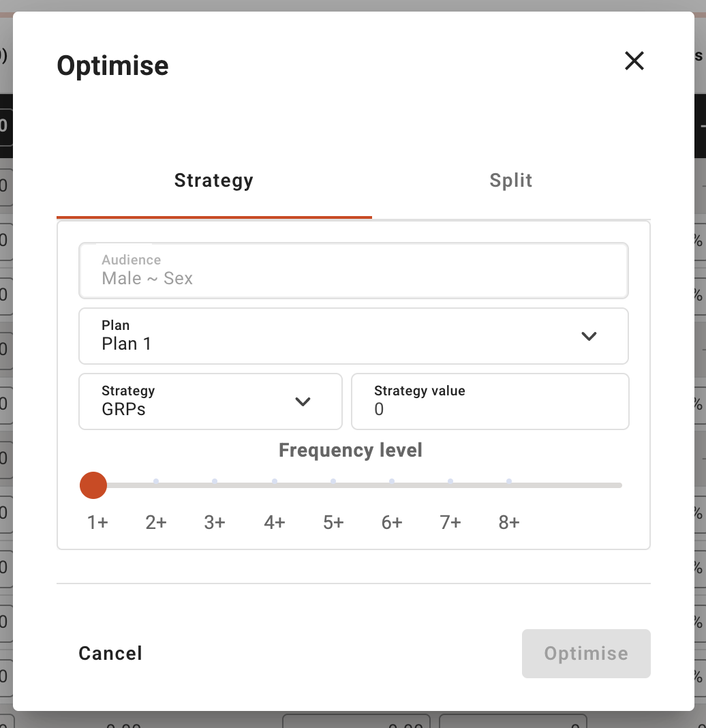Expand the Plan field chevron arrow
The width and height of the screenshot is (706, 728).
point(589,336)
